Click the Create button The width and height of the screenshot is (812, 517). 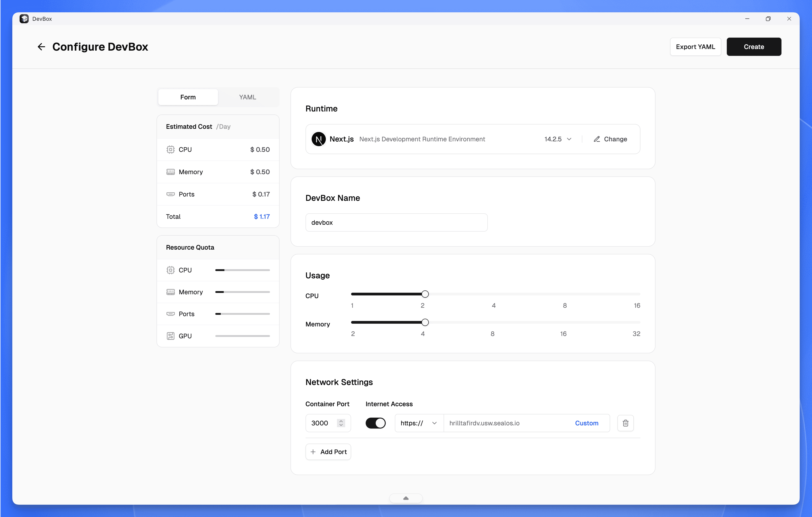tap(754, 47)
